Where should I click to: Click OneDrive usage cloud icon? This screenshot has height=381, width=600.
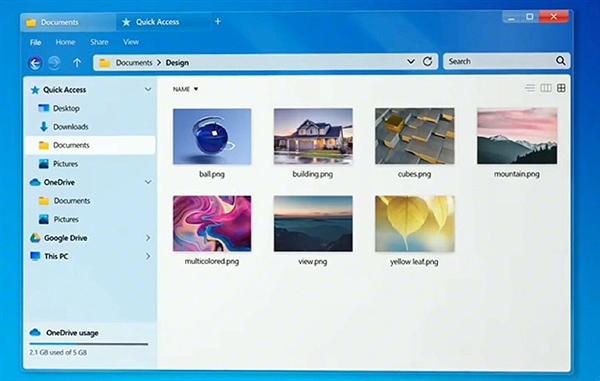[x=35, y=332]
